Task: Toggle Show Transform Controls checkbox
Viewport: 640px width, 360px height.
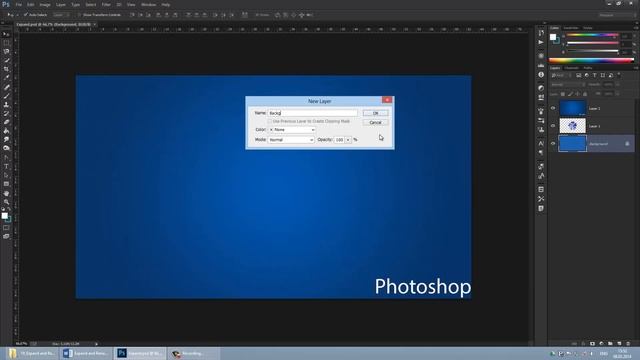Action: 80,15
